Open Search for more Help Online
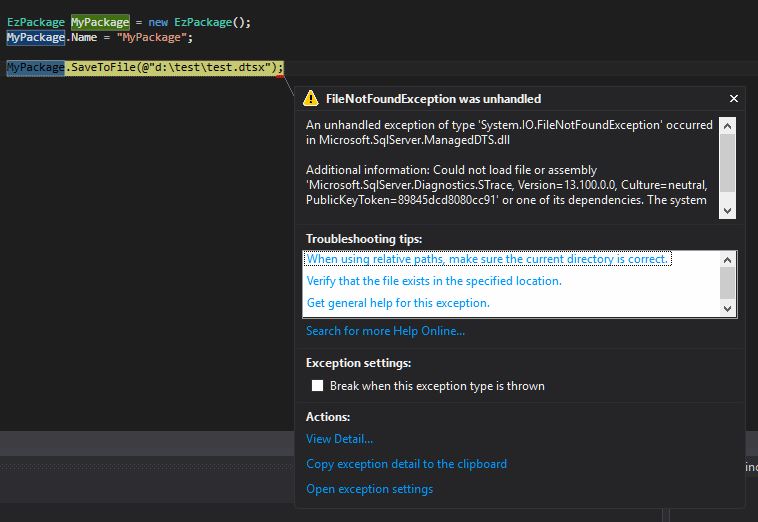 (x=385, y=331)
